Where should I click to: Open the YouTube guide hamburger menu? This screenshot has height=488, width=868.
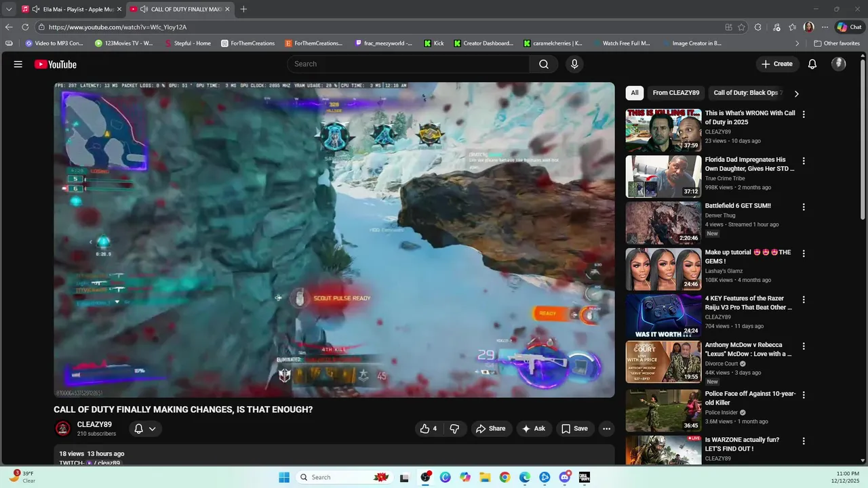coord(18,64)
